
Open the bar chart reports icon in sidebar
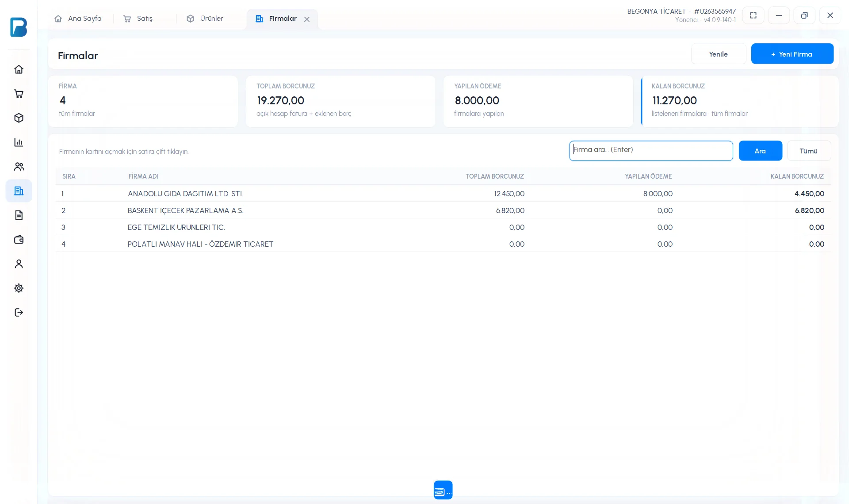(19, 142)
